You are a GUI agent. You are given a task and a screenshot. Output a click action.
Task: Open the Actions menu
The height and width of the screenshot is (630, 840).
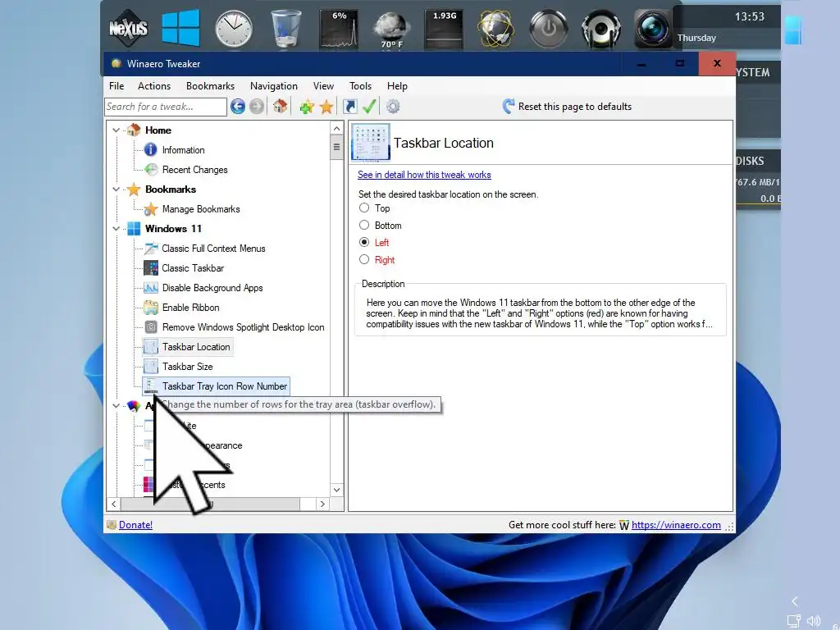pyautogui.click(x=154, y=85)
